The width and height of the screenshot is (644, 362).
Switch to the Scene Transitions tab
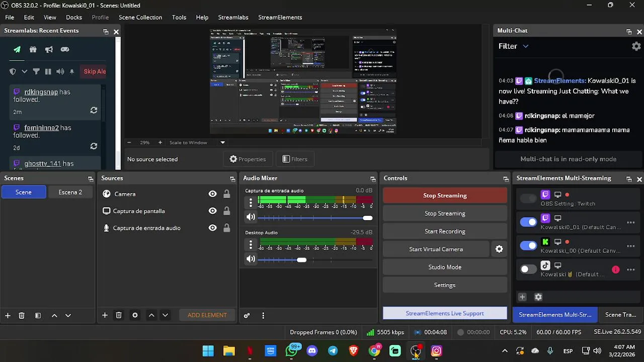point(620,315)
